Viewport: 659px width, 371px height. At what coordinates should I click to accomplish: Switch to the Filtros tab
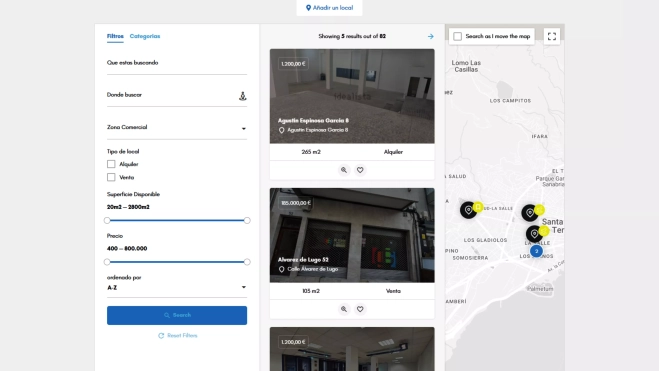point(115,36)
